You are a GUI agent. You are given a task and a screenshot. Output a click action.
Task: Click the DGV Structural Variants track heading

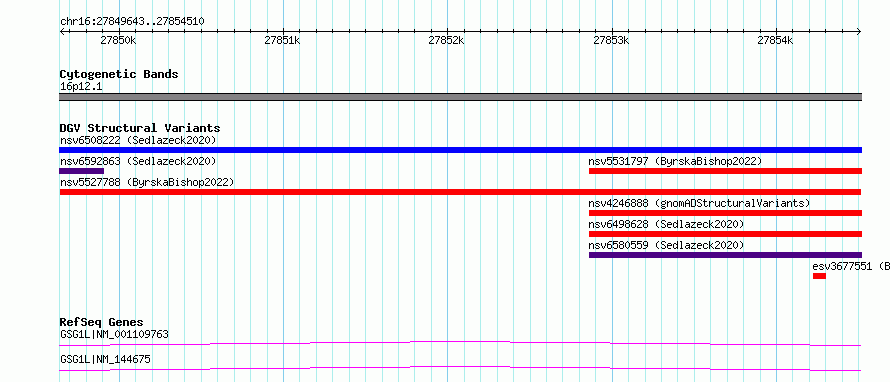click(x=140, y=128)
